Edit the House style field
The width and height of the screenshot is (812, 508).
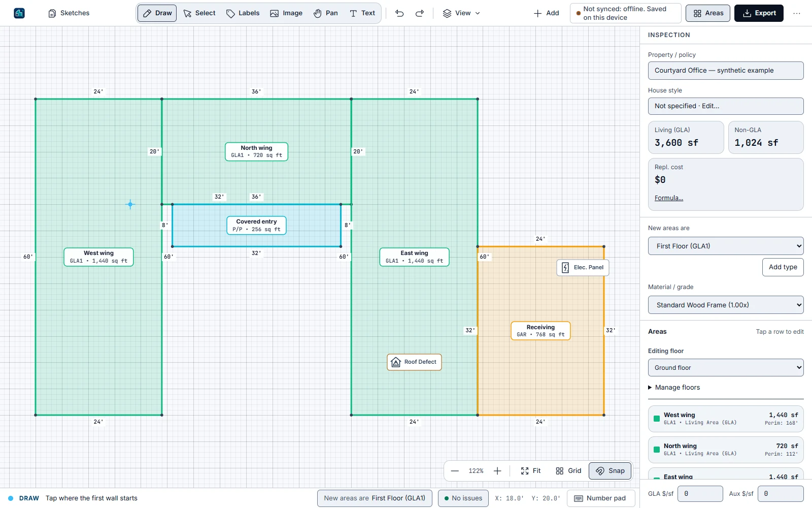coord(726,106)
